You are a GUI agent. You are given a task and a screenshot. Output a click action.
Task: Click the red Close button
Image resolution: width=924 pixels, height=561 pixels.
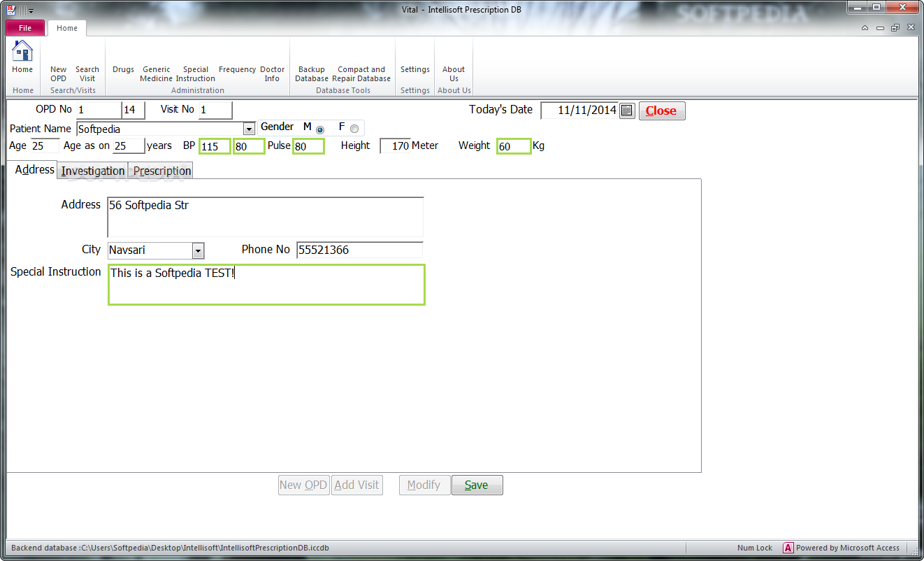coord(661,111)
